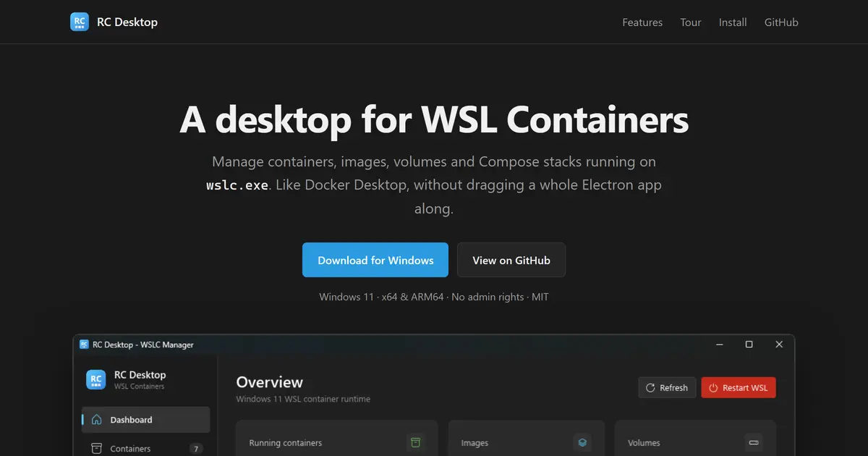Click the Overview heading in the app preview
The width and height of the screenshot is (868, 456).
[x=270, y=382]
